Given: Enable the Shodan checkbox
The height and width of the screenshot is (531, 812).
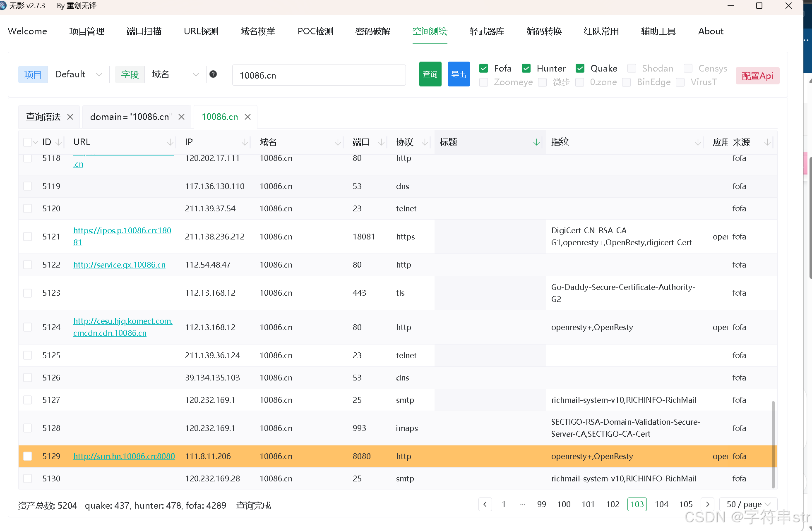Looking at the screenshot, I should tap(632, 69).
